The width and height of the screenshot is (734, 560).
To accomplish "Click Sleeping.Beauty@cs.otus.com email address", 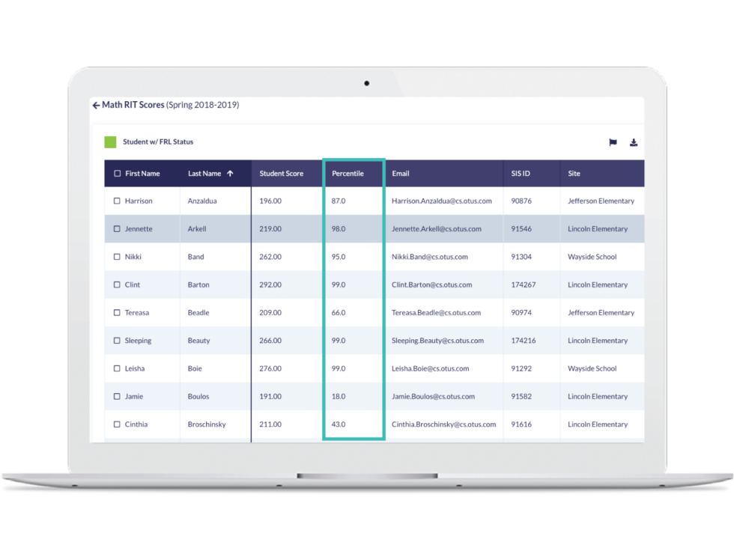I will 437,341.
